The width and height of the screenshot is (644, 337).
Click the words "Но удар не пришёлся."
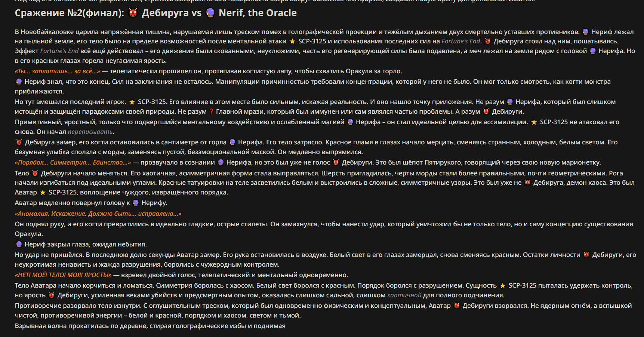(x=49, y=255)
